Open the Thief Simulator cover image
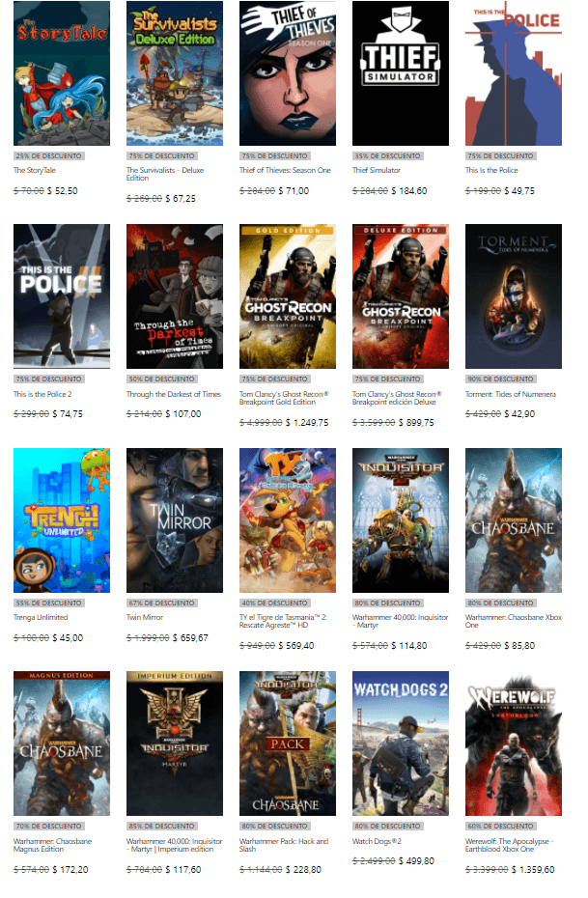 [401, 73]
